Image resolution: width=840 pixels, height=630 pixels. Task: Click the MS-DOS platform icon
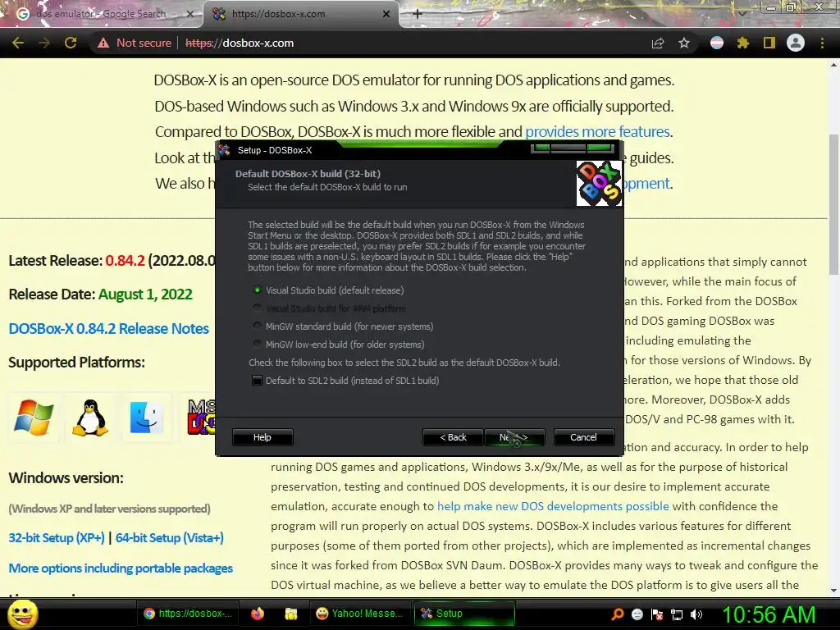tap(202, 418)
